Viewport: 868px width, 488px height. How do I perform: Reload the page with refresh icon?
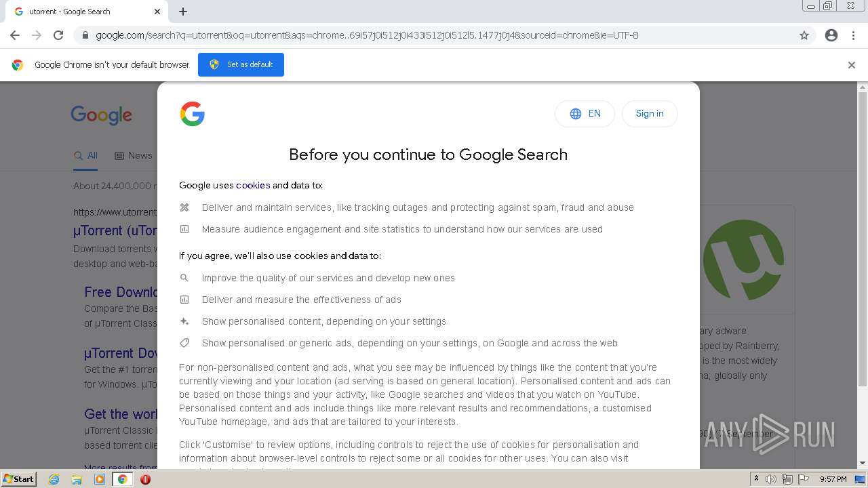point(58,35)
